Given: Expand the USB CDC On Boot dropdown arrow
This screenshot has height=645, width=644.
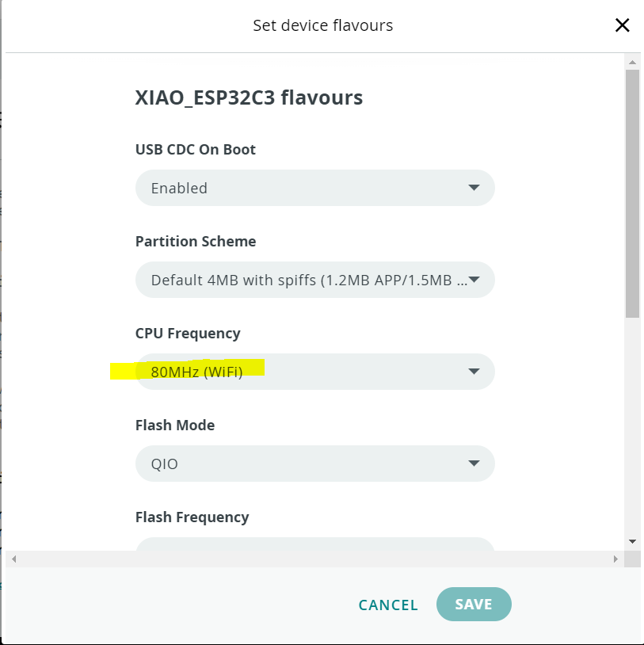Looking at the screenshot, I should pyautogui.click(x=474, y=188).
